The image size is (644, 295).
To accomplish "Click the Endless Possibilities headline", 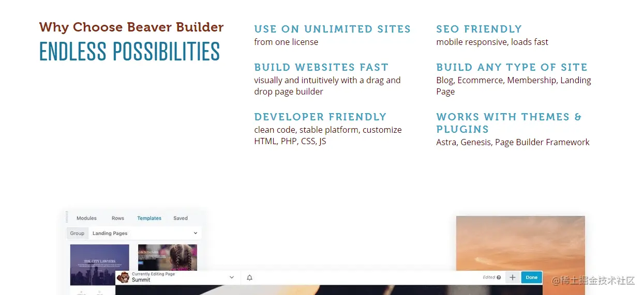I will (130, 51).
